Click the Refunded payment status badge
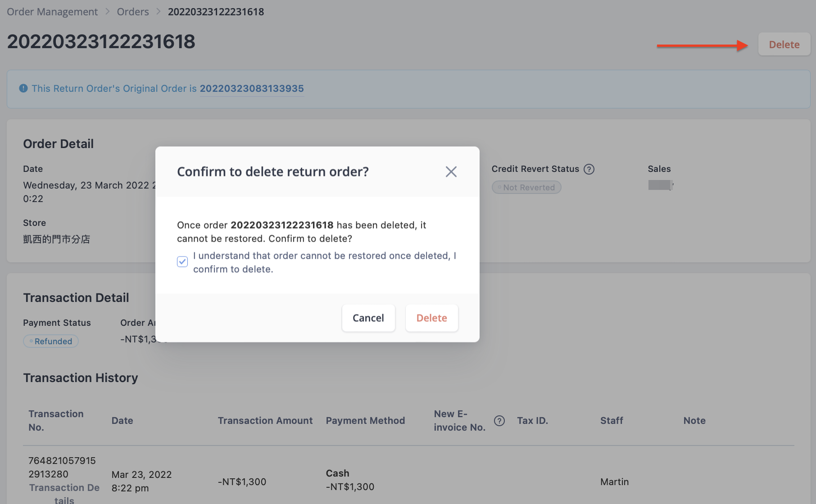The width and height of the screenshot is (816, 504). [x=51, y=341]
